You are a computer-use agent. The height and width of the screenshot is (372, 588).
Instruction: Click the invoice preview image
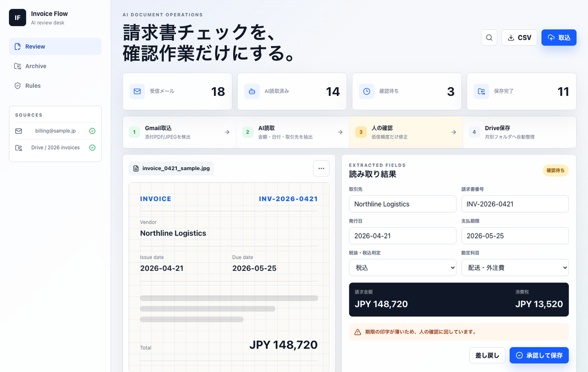(x=229, y=277)
